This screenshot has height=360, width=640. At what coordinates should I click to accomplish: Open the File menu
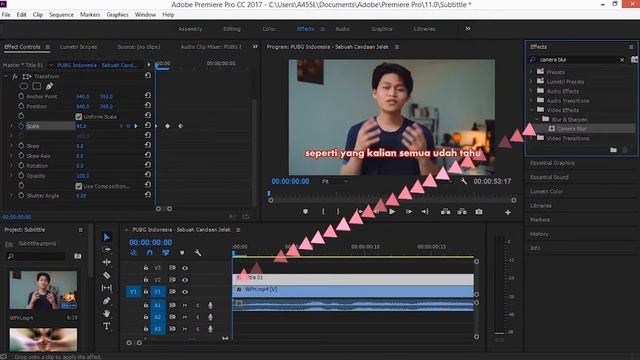[x=6, y=14]
